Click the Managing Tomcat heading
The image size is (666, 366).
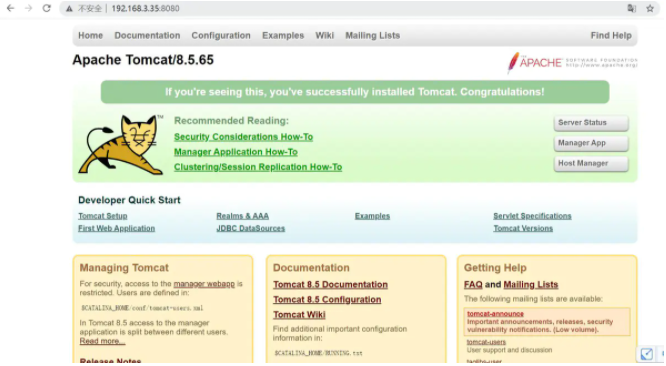pos(124,268)
